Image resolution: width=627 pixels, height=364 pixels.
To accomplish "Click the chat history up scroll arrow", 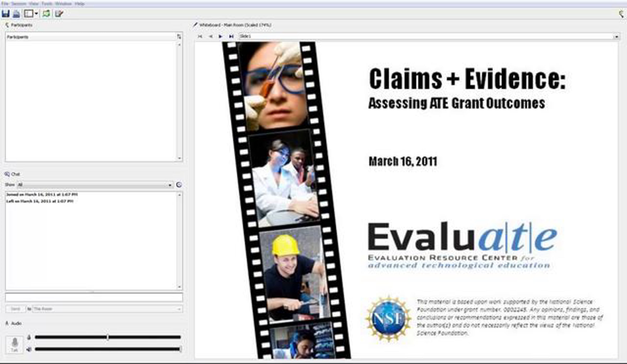I will click(x=179, y=195).
